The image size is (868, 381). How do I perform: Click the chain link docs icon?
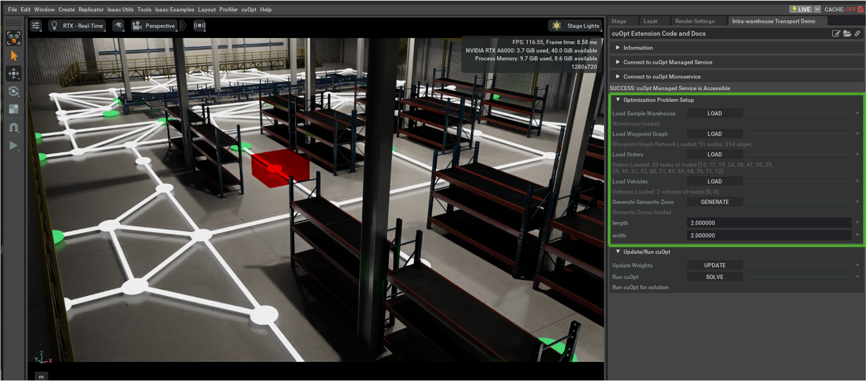click(857, 33)
